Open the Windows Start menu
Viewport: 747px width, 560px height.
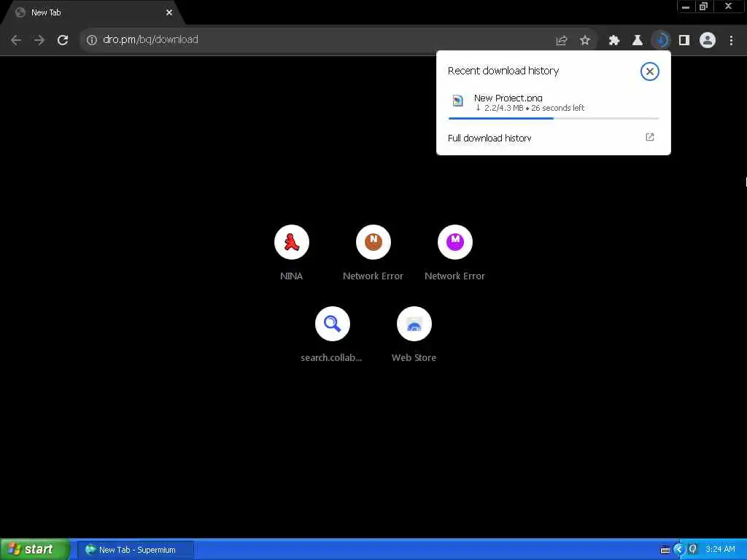point(34,549)
